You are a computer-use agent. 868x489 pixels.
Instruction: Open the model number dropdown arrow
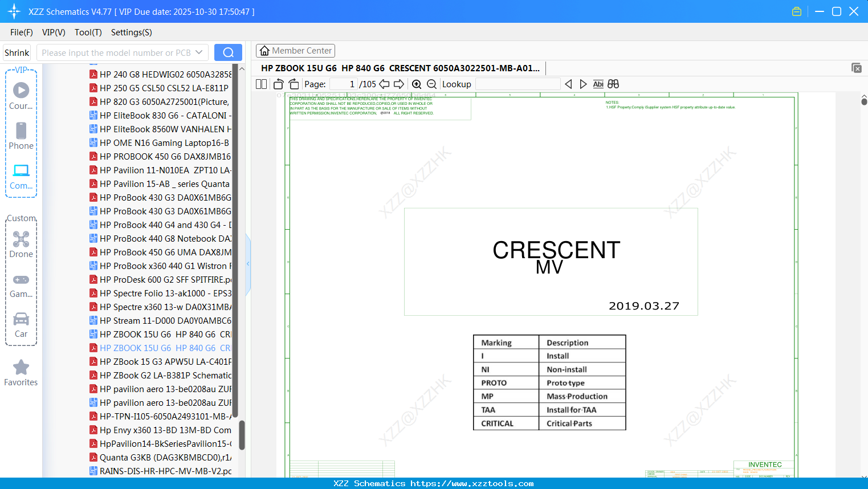click(x=199, y=52)
